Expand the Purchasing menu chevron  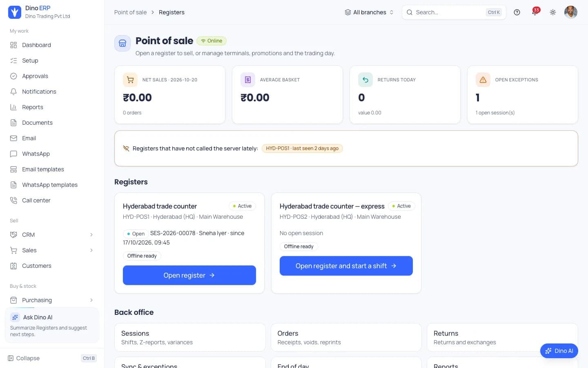[91, 300]
